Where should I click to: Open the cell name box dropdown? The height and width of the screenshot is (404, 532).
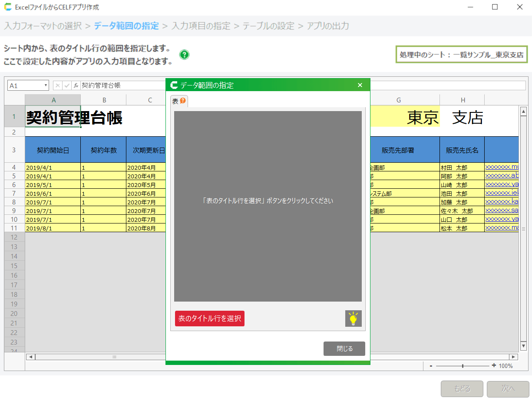pos(46,85)
